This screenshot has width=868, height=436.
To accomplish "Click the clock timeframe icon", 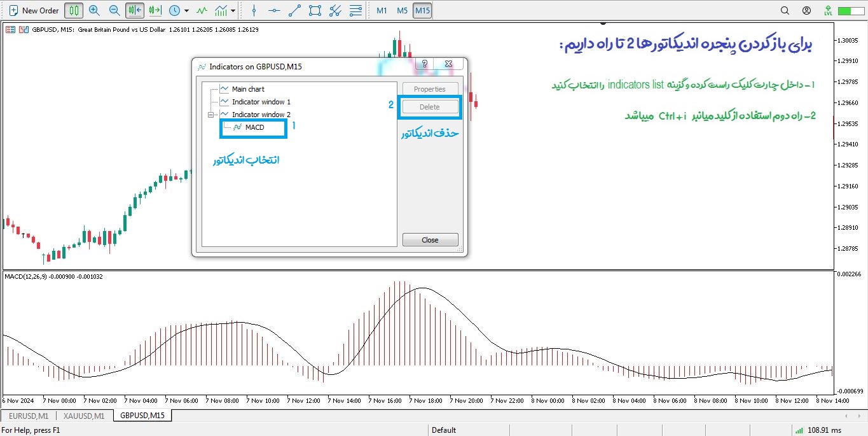I will [174, 10].
